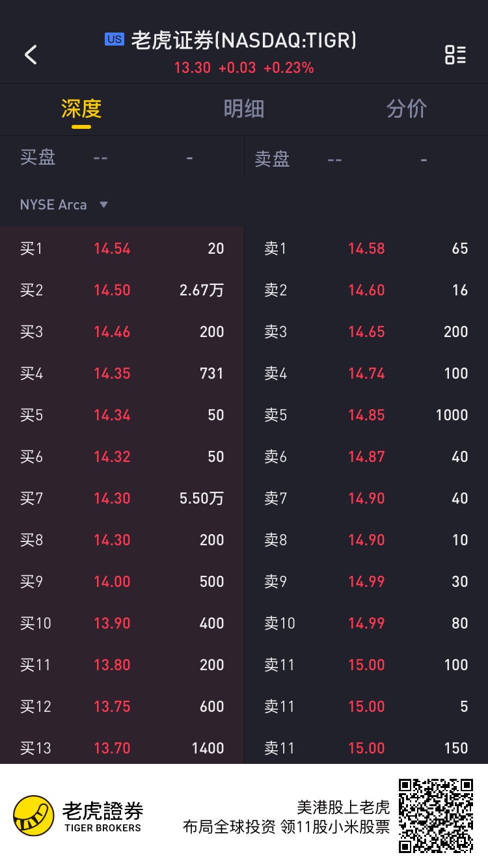
Task: Select the 卖10 ask row at 14.99
Action: click(366, 623)
